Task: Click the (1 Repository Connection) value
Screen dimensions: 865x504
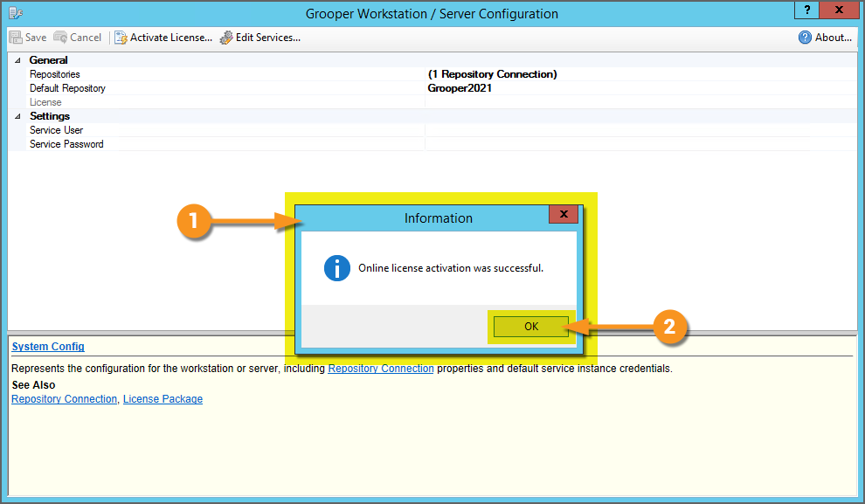Action: pos(492,74)
